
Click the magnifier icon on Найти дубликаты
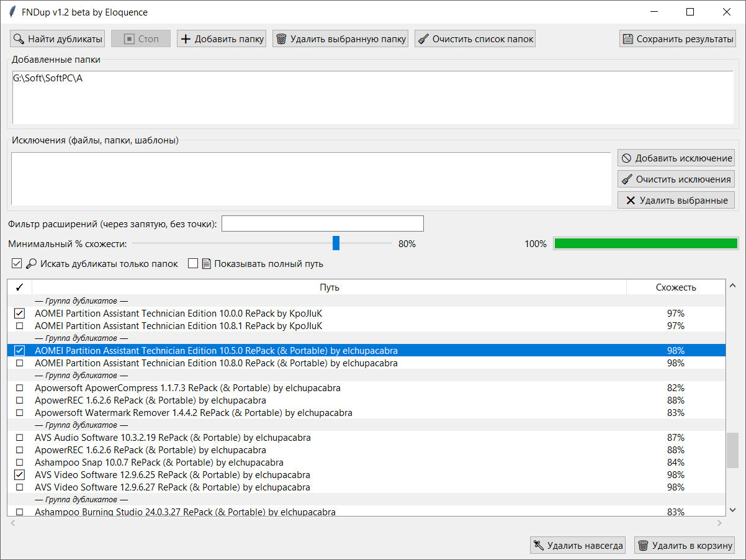click(x=19, y=39)
